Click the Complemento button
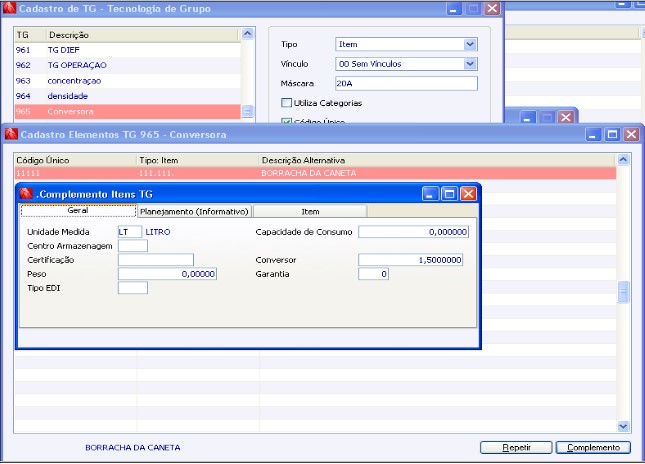 [x=593, y=448]
